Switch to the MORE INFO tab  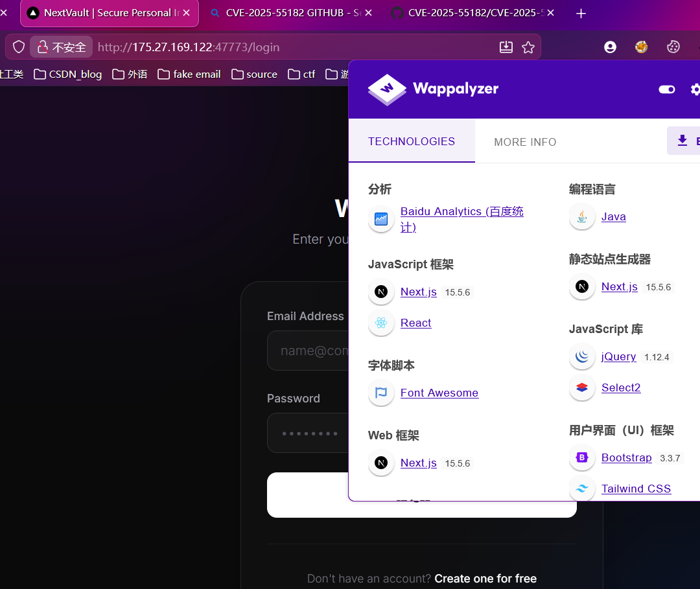525,142
